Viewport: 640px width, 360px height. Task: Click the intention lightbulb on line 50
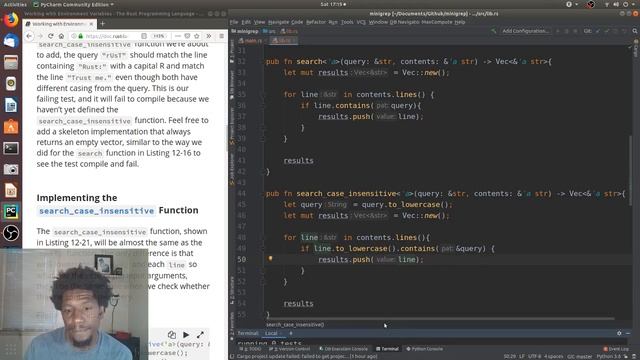[270, 258]
